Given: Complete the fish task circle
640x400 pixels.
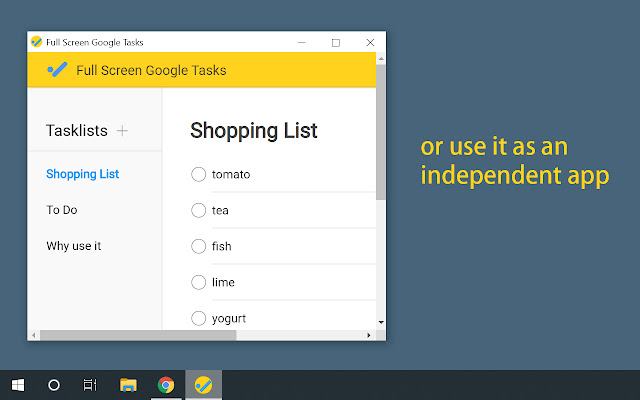Looking at the screenshot, I should pyautogui.click(x=198, y=246).
